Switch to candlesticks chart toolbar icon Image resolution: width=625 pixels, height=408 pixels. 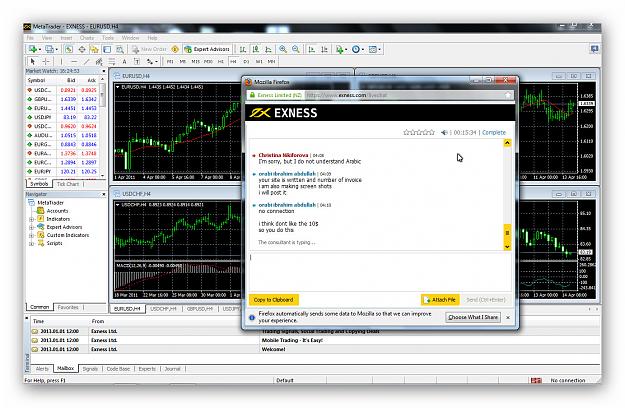pyautogui.click(x=256, y=49)
